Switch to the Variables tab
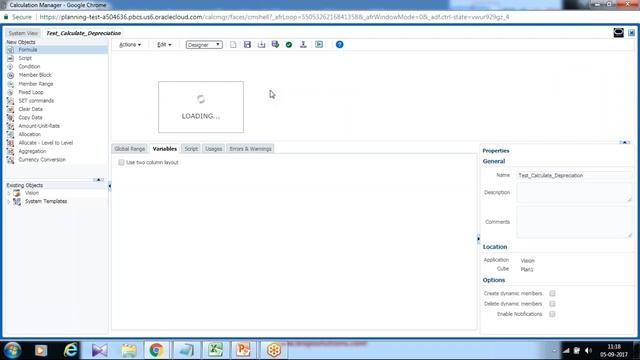 click(x=164, y=149)
